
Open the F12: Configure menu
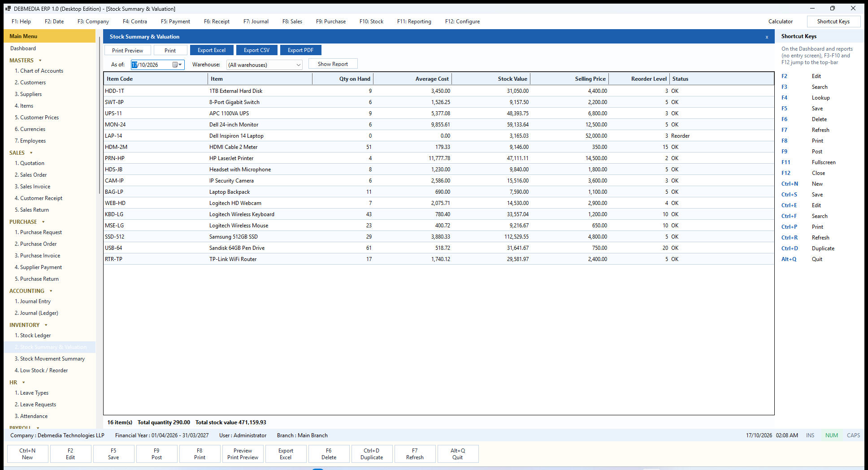coord(462,22)
